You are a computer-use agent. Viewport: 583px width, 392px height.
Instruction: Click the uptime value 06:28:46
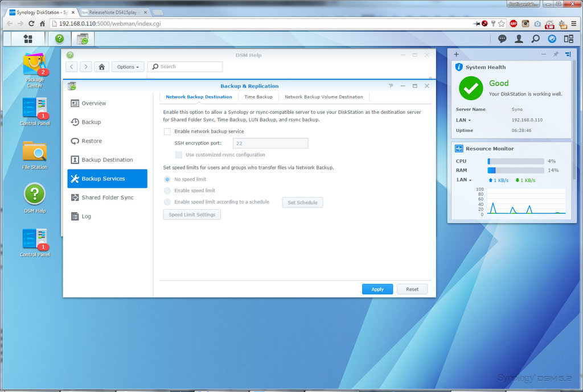(522, 130)
